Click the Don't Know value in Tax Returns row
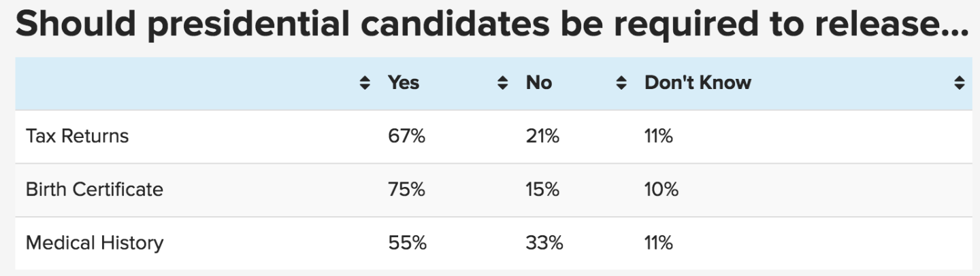 [x=659, y=136]
